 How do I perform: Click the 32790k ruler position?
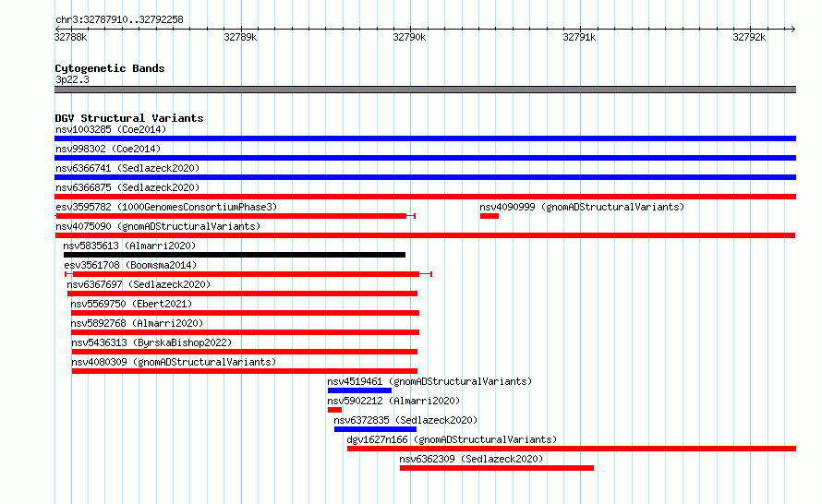409,37
